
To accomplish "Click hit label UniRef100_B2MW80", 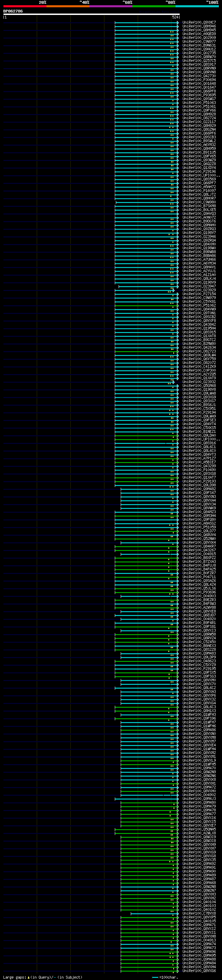I will (x=199, y=343).
